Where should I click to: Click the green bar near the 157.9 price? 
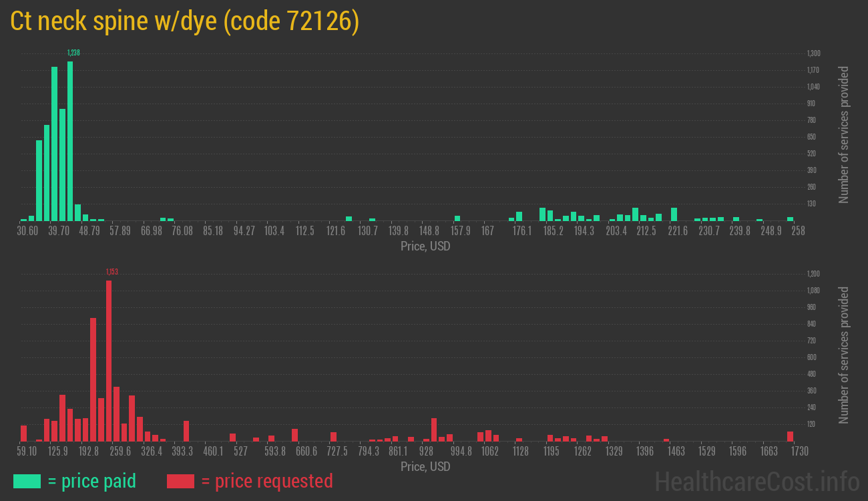(457, 218)
